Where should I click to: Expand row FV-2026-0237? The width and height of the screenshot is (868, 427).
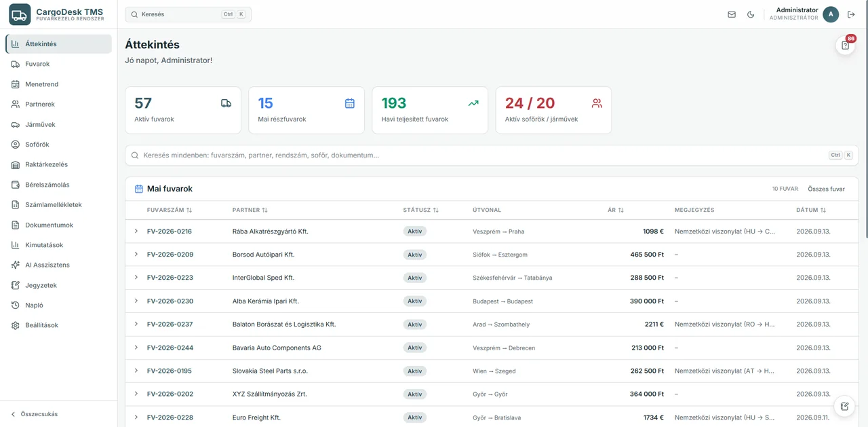[x=136, y=324]
